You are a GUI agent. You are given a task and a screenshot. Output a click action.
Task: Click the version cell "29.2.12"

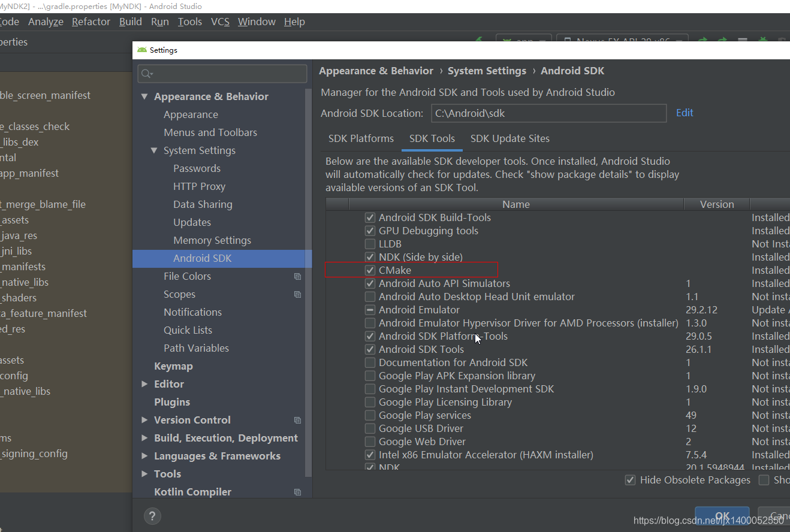click(x=701, y=310)
